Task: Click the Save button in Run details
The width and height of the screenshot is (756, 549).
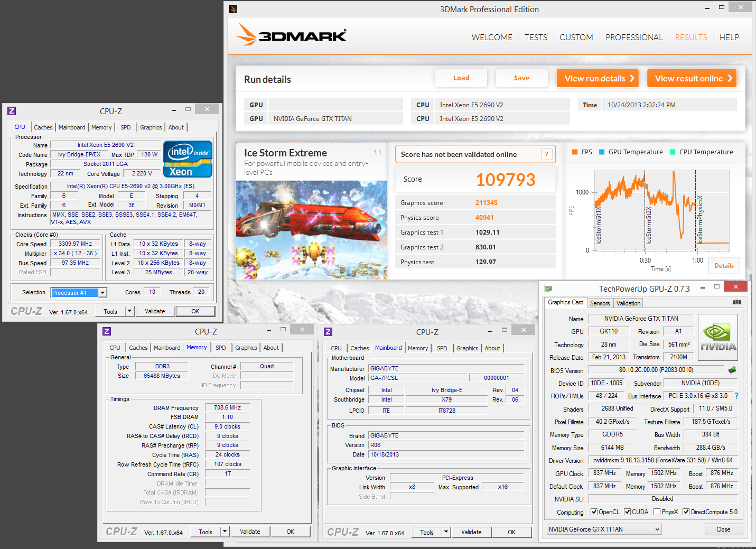Action: 521,78
